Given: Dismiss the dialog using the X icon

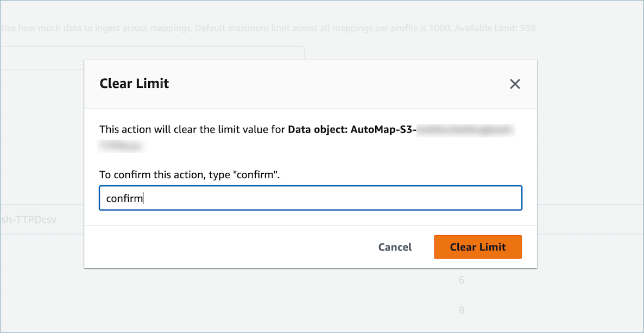Looking at the screenshot, I should point(515,84).
